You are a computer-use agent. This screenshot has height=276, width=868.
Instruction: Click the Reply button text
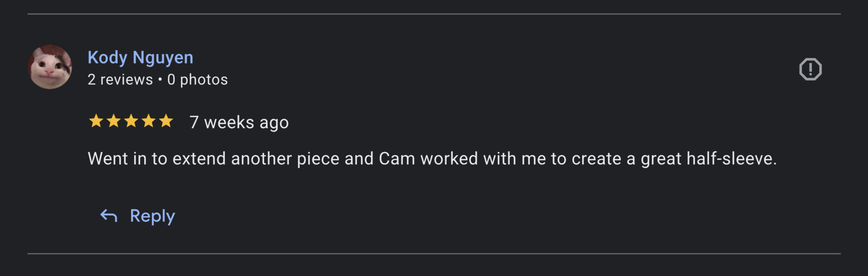point(152,216)
